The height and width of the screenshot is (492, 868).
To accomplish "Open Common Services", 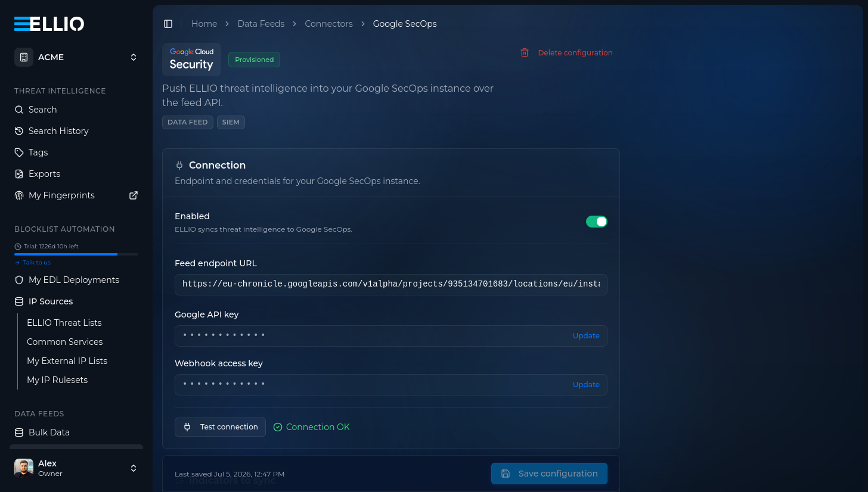I will [65, 342].
